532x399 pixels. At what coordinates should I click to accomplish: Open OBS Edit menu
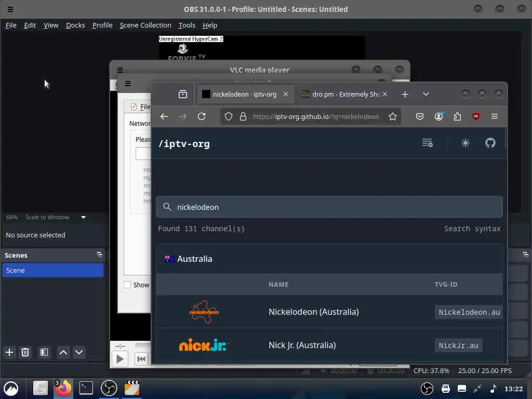click(30, 25)
